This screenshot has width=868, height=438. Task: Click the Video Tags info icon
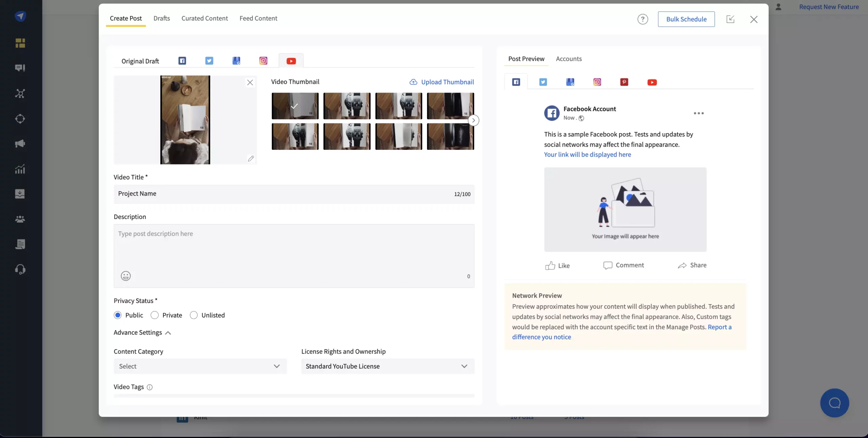(150, 387)
